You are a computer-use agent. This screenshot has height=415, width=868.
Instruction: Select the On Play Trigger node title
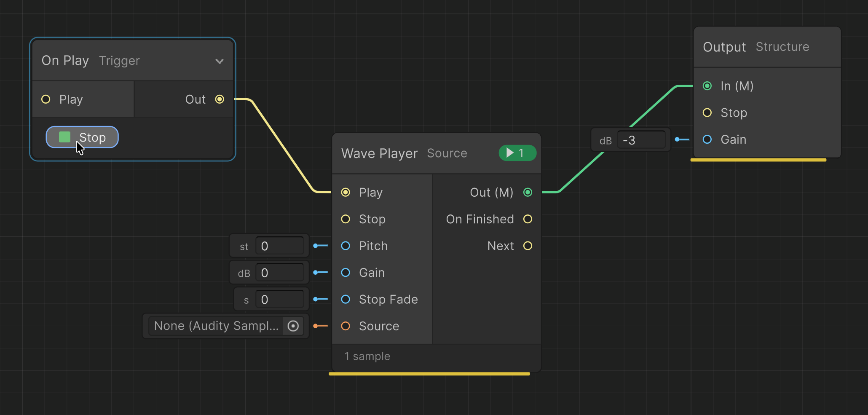click(x=91, y=61)
